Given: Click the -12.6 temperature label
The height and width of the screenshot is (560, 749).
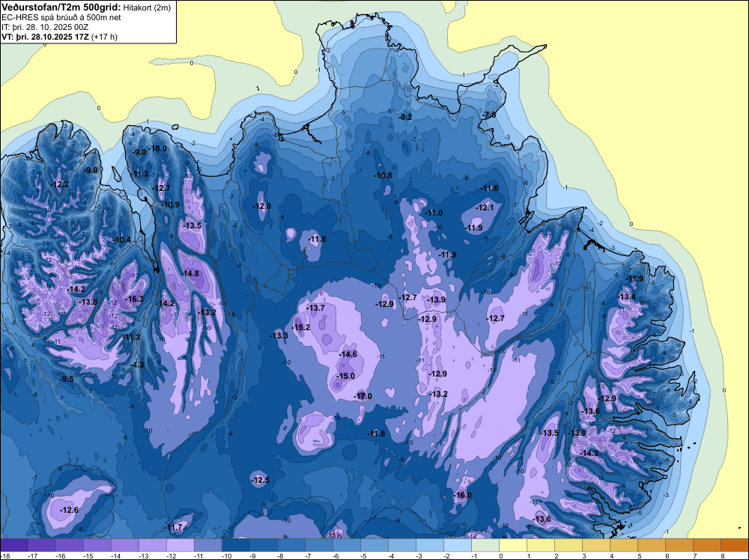Looking at the screenshot, I should (x=69, y=511).
